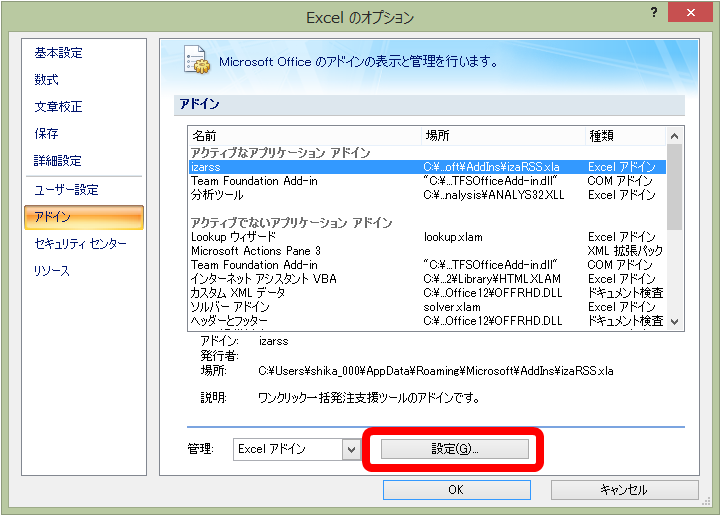Click the キャンセル button

click(x=624, y=490)
